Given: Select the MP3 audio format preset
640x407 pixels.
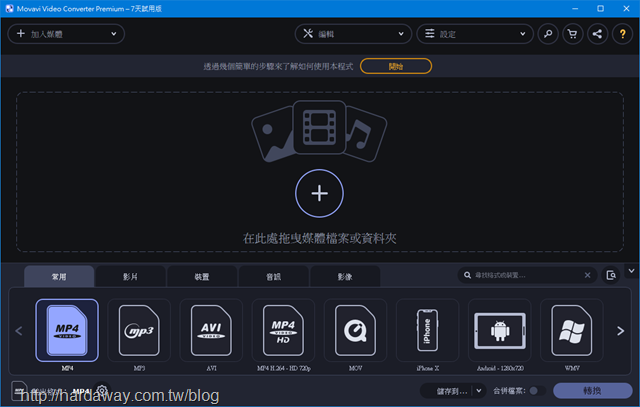Looking at the screenshot, I should coord(139,330).
